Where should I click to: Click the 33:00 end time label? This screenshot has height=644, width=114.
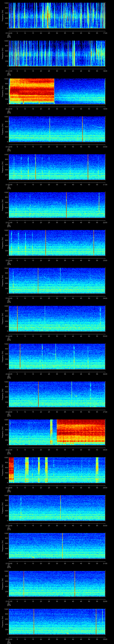(105, 639)
